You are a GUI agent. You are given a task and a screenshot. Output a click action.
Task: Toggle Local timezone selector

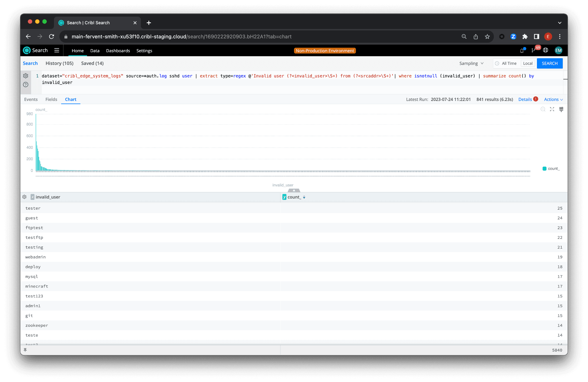527,63
